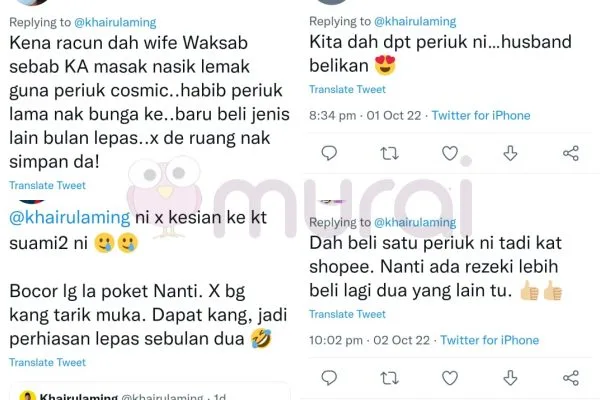The height and width of the screenshot is (400, 600).
Task: Open @khairulaming mention before 'ni x kesian'
Action: click(x=70, y=217)
